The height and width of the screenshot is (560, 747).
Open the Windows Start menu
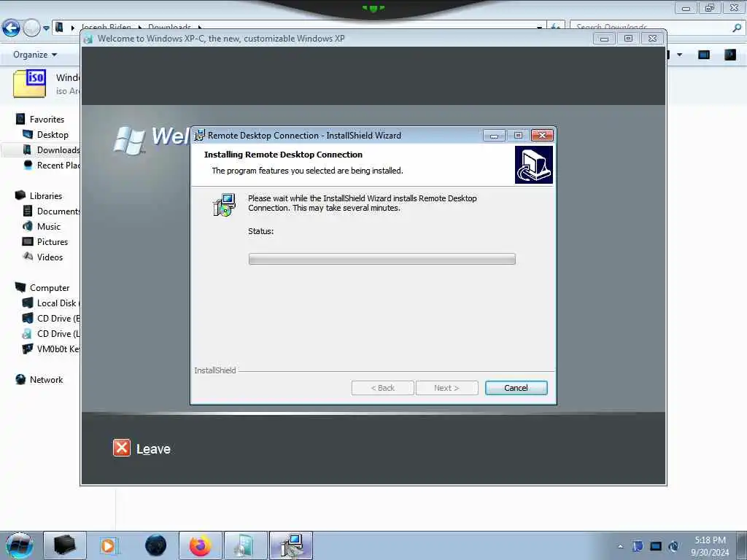tap(20, 545)
